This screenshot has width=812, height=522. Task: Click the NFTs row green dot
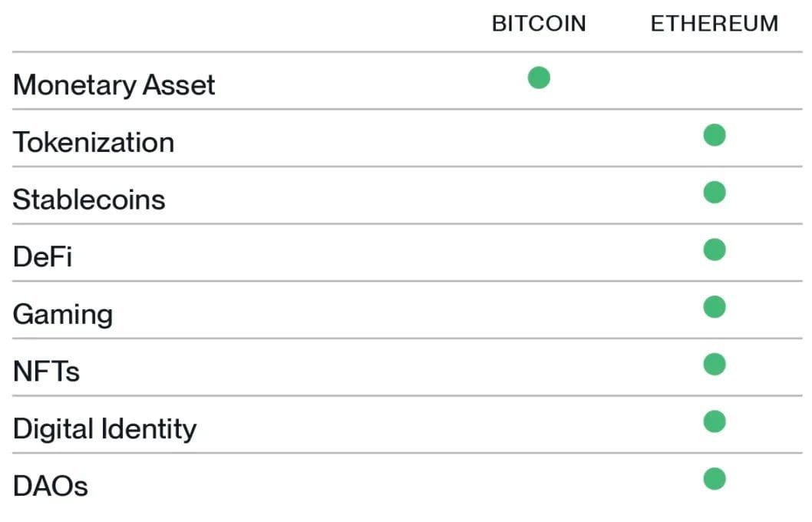(714, 364)
